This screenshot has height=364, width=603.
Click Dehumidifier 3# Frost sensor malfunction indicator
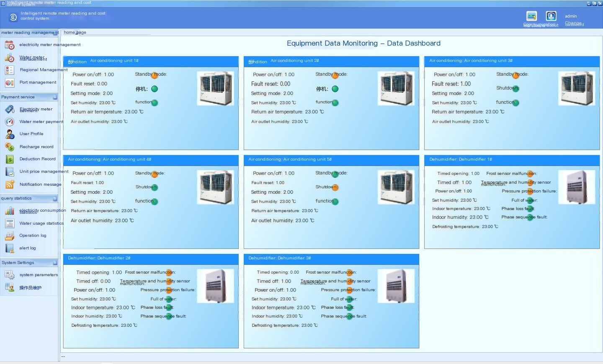click(x=350, y=273)
